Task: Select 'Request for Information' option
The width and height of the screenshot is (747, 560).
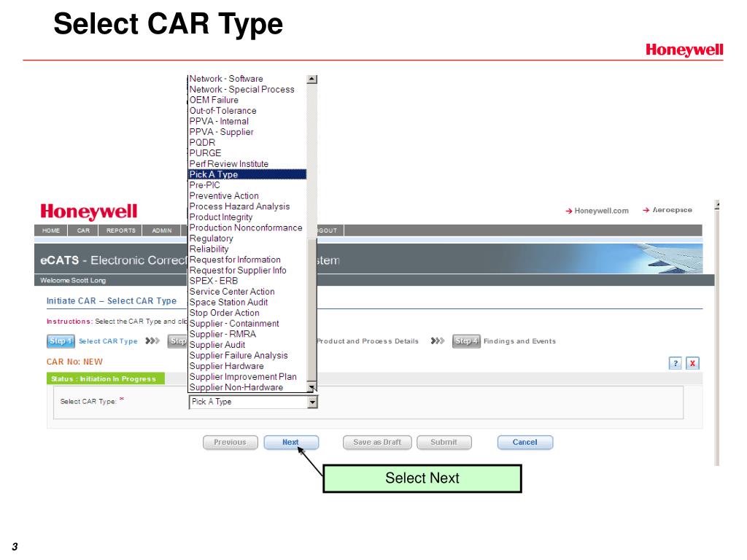Action: click(x=247, y=260)
